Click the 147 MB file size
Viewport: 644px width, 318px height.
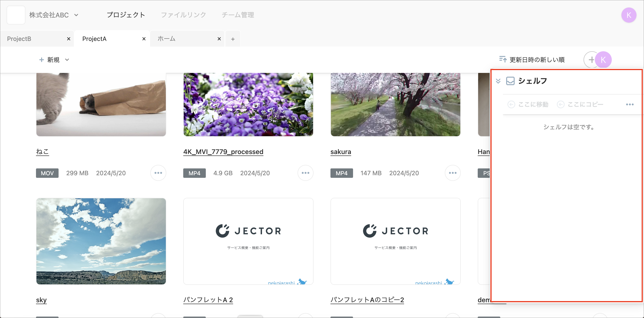click(x=371, y=173)
